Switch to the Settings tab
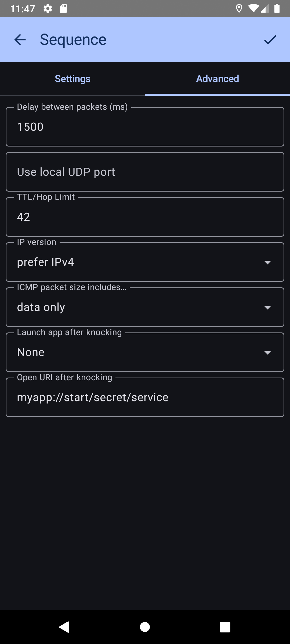 (x=73, y=79)
